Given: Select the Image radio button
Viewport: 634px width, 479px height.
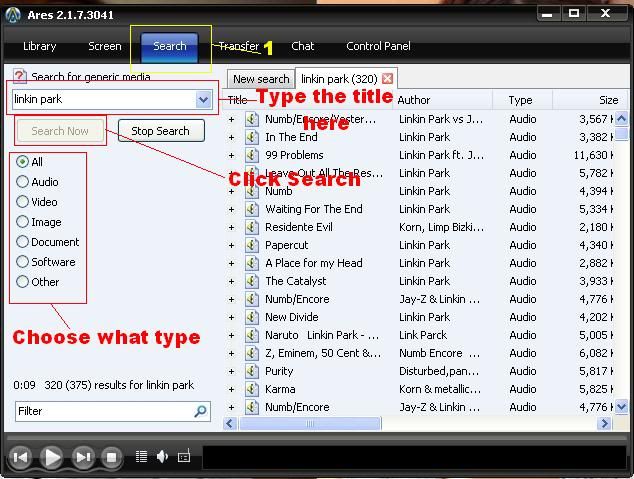Looking at the screenshot, I should (22, 222).
